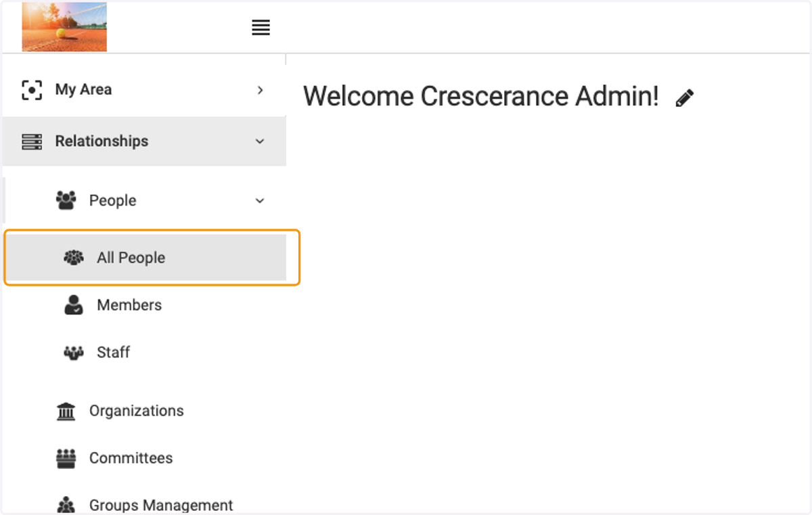Click the Members person icon
This screenshot has width=812, height=515.
pos(73,305)
